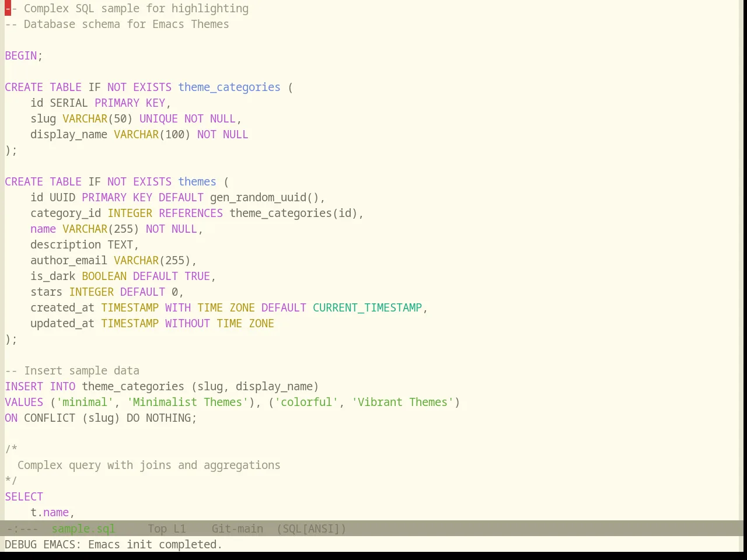Viewport: 747px width, 560px height.
Task: Click gen_random_uuid() function call
Action: (x=264, y=197)
